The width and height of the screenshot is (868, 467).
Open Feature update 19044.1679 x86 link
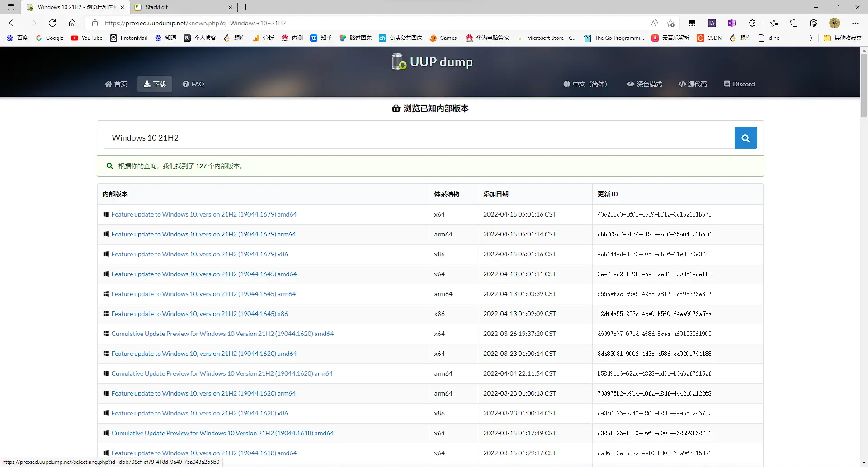pyautogui.click(x=199, y=254)
